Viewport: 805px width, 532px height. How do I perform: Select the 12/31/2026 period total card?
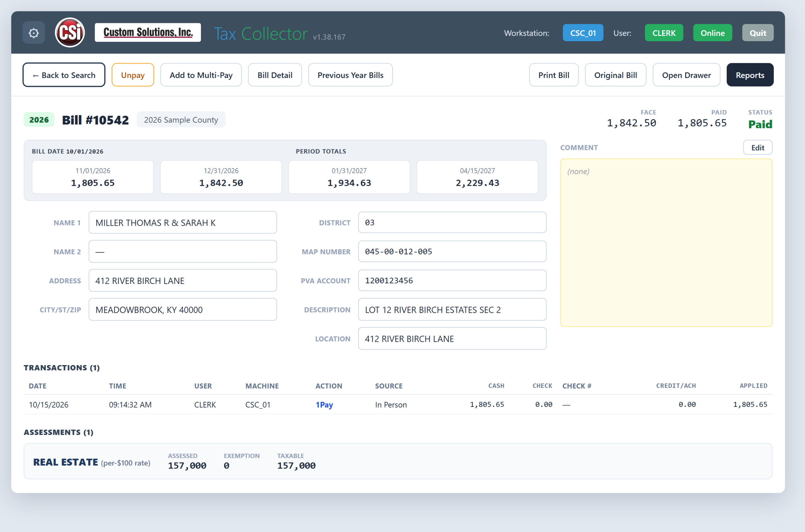coord(221,177)
